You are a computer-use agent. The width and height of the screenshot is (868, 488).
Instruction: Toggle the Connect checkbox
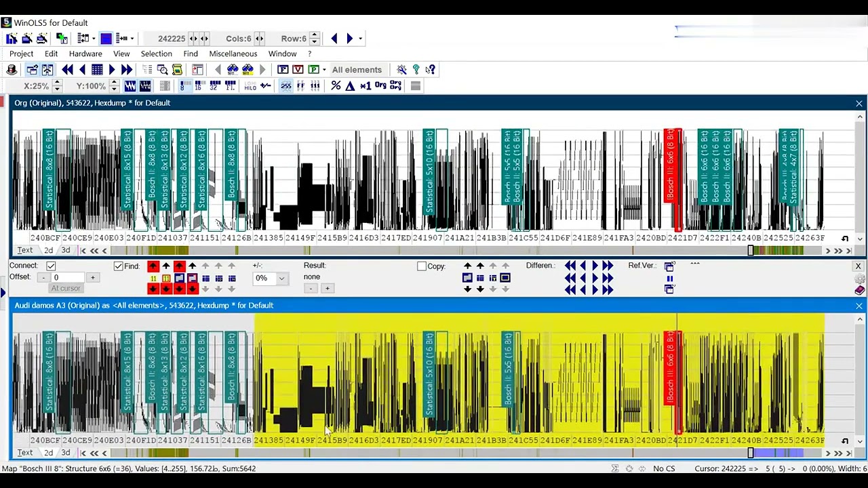51,266
